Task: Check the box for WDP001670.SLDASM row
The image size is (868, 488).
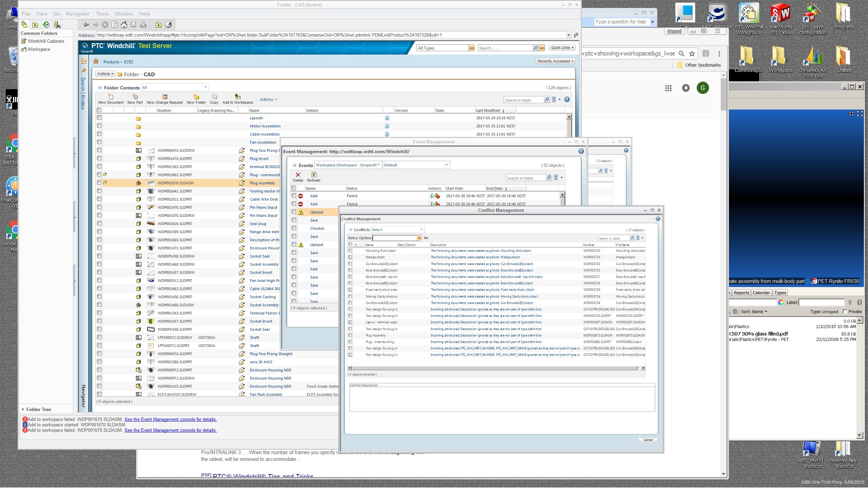Action: pyautogui.click(x=99, y=183)
